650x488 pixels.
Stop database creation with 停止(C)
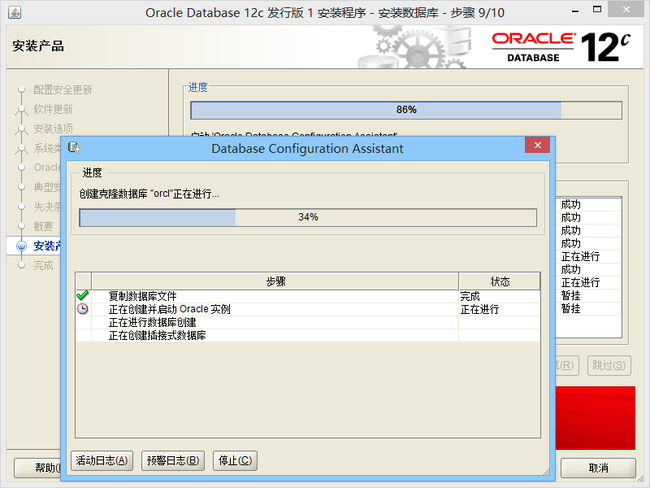click(x=235, y=461)
